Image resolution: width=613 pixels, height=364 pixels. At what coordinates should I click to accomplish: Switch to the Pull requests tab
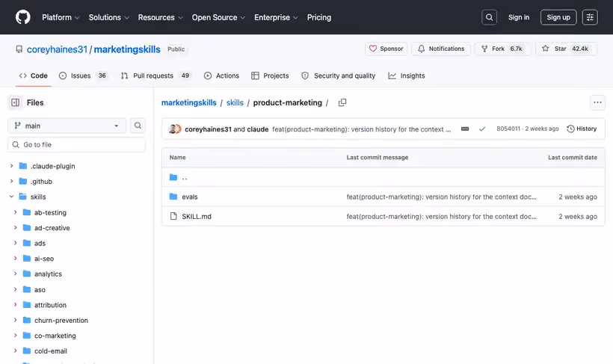click(155, 75)
